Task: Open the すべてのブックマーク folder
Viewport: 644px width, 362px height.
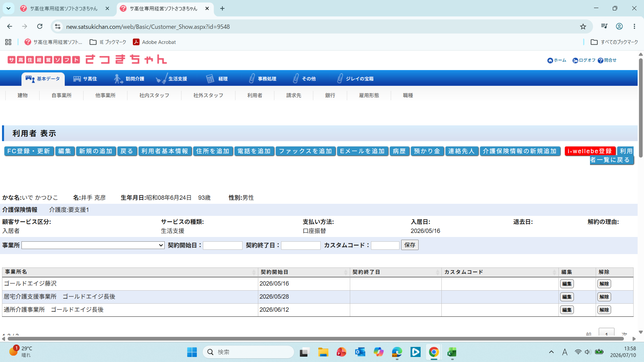Action: pyautogui.click(x=614, y=42)
